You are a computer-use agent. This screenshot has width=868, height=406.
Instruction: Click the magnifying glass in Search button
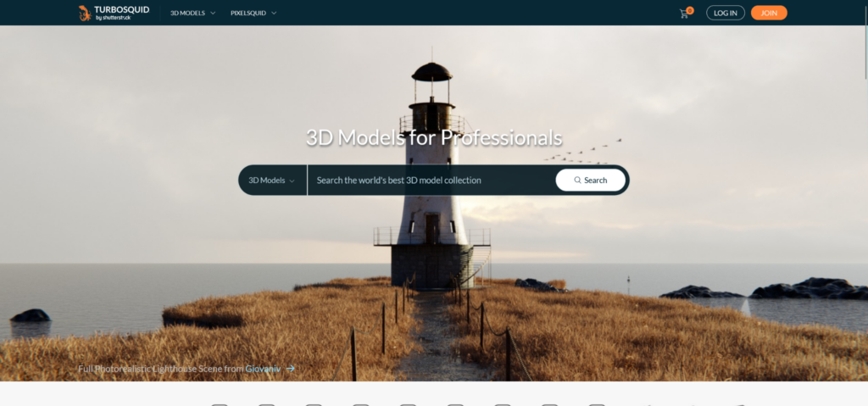point(577,181)
